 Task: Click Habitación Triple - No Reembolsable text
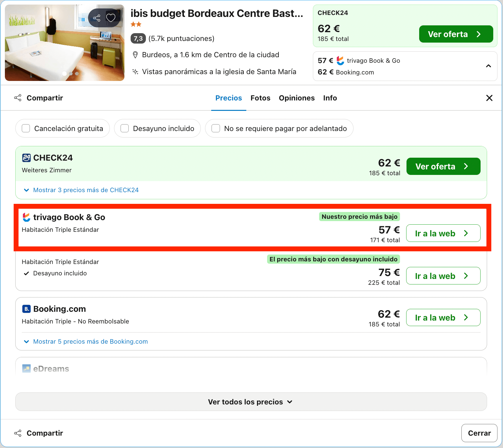coord(75,321)
